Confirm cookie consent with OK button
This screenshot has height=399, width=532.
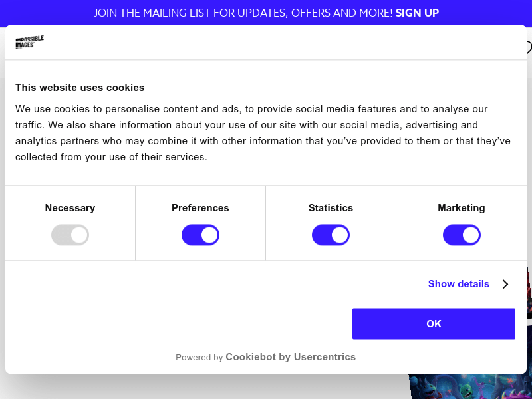(x=434, y=324)
